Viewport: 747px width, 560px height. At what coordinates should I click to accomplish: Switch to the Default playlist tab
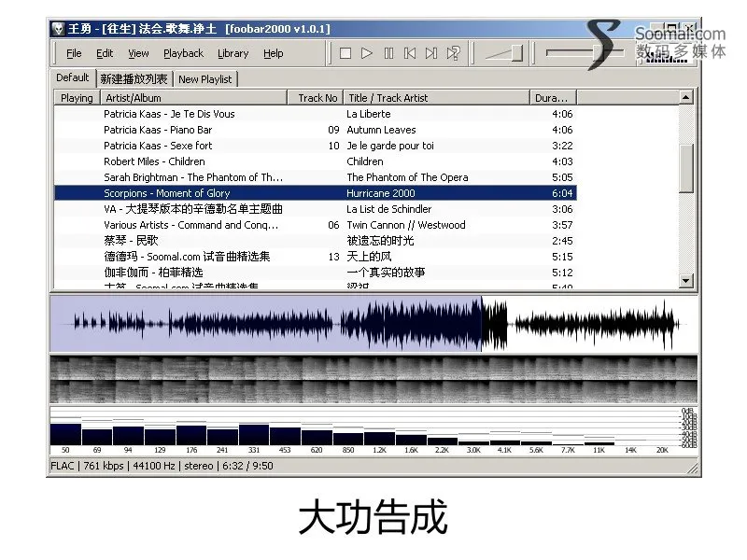click(x=73, y=77)
